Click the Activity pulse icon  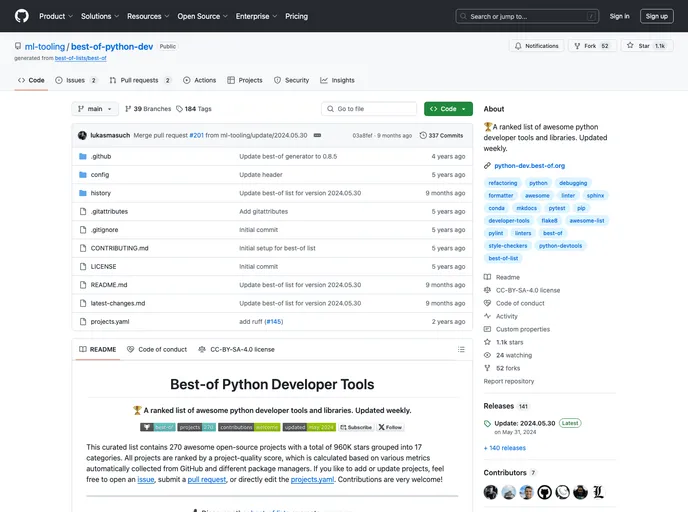pyautogui.click(x=487, y=316)
